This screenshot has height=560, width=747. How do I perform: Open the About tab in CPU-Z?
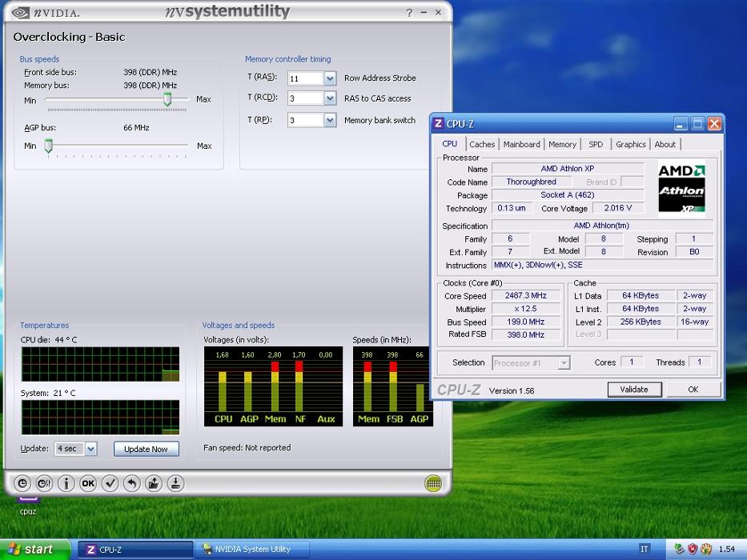tap(665, 144)
